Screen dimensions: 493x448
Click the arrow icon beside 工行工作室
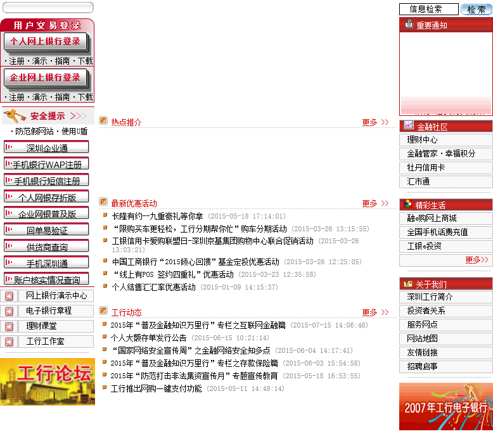tap(9, 342)
